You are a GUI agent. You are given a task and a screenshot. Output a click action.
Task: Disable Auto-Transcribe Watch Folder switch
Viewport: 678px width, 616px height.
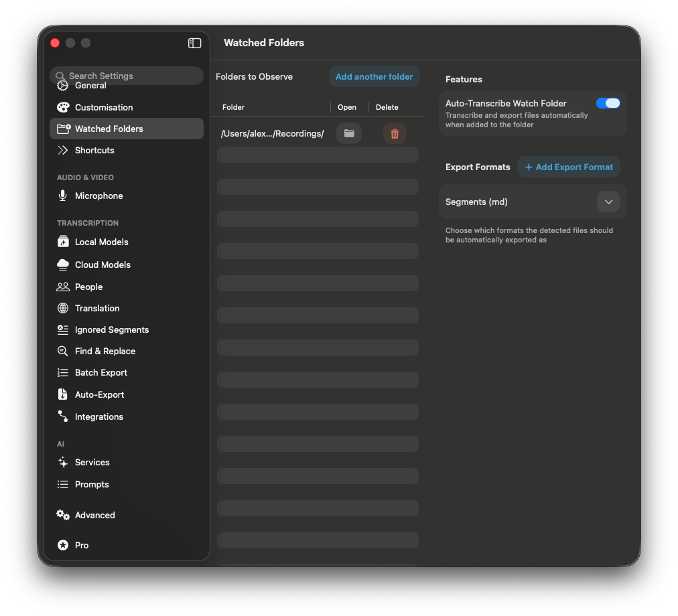point(608,103)
